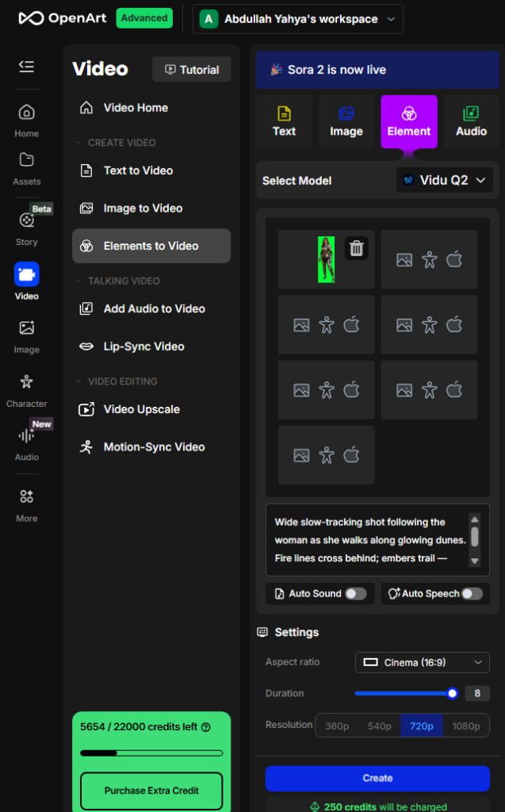Open Assets in left rail
The height and width of the screenshot is (812, 505).
click(26, 169)
